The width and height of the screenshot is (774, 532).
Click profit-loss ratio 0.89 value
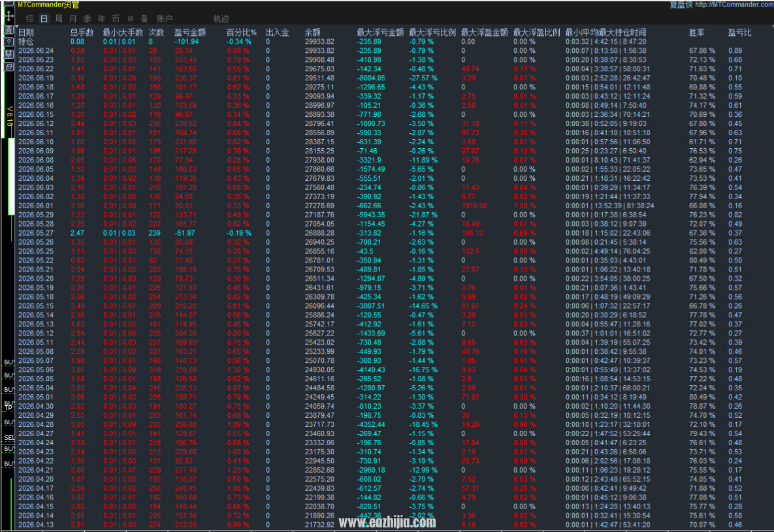[x=735, y=51]
